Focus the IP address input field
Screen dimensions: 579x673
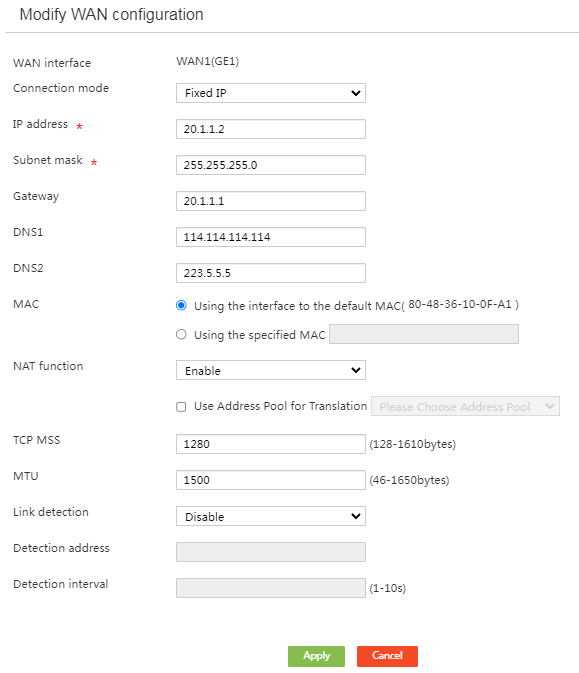click(x=271, y=129)
